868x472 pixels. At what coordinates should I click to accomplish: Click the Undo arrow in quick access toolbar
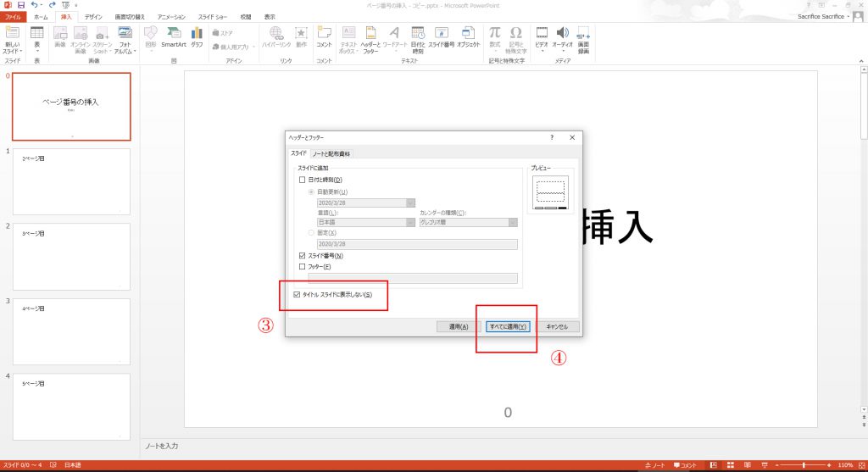tap(34, 5)
